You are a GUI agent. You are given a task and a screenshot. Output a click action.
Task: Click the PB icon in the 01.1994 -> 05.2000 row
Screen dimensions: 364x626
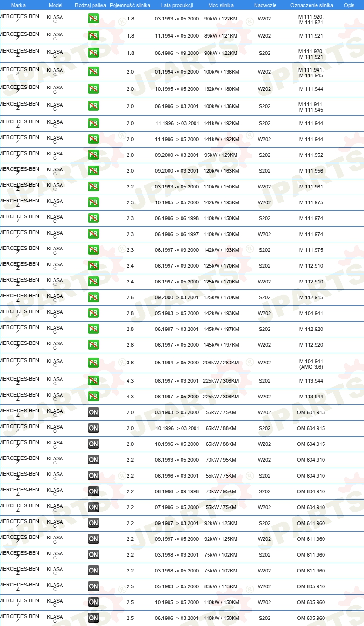94,72
